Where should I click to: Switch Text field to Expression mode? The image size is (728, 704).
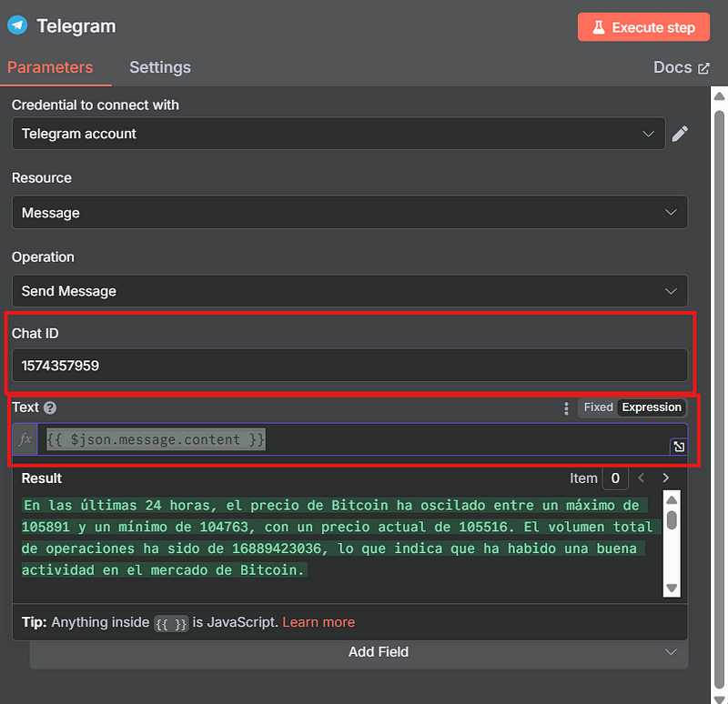coord(652,407)
